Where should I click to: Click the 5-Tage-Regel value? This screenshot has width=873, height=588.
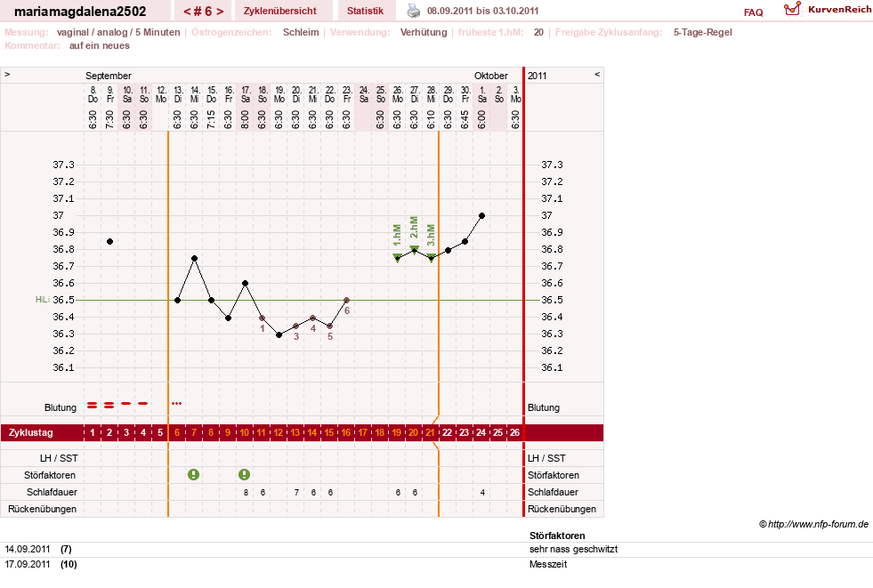703,32
